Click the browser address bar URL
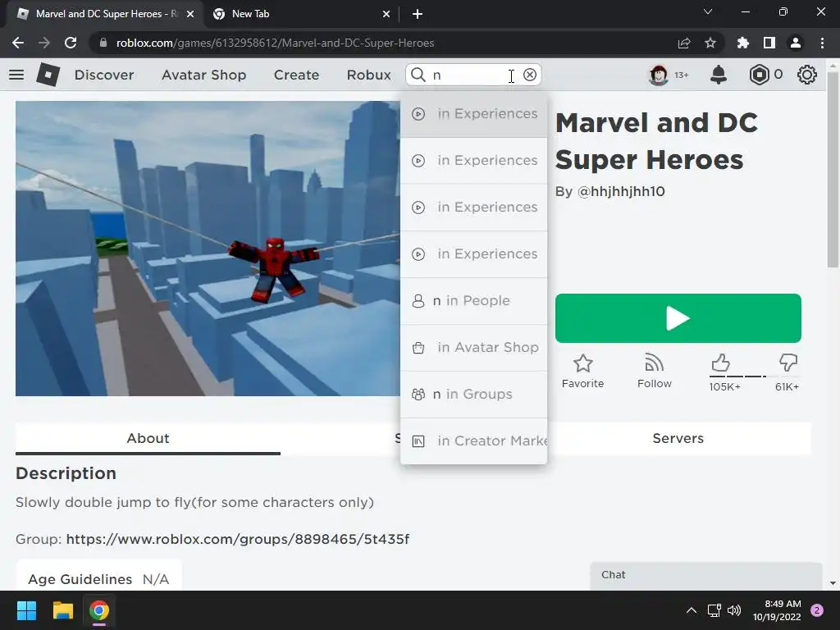This screenshot has width=840, height=630. (x=275, y=43)
